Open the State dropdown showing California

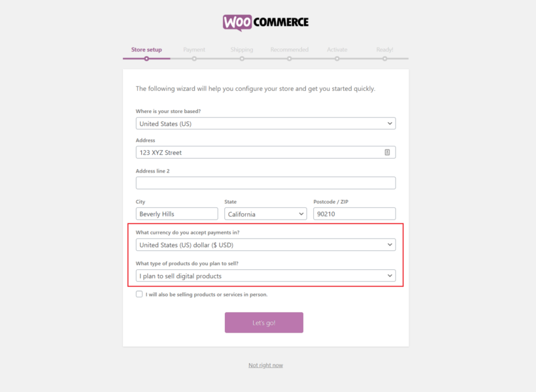265,213
